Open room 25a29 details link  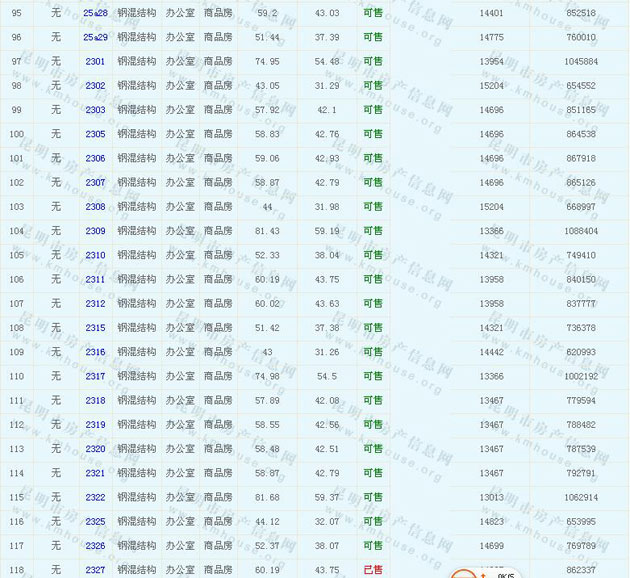95,37
